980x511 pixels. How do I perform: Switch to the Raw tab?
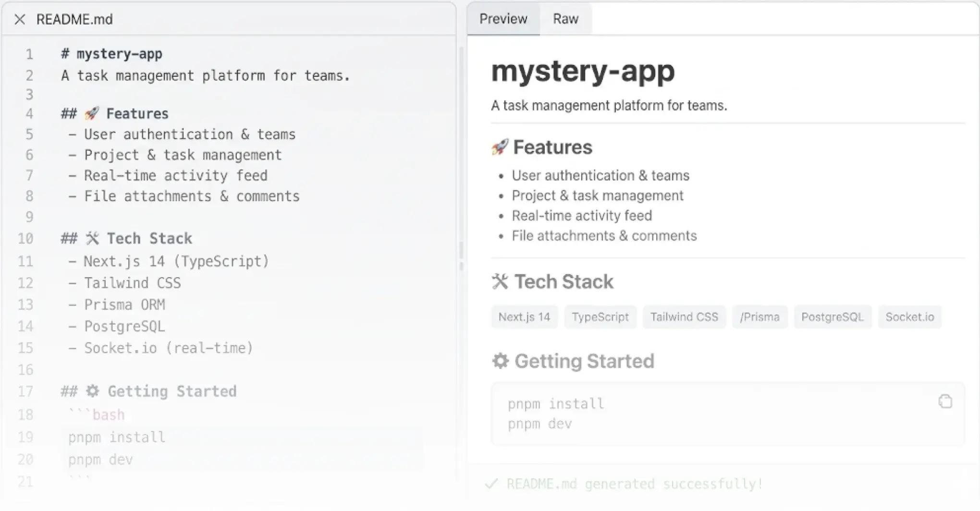coord(565,19)
